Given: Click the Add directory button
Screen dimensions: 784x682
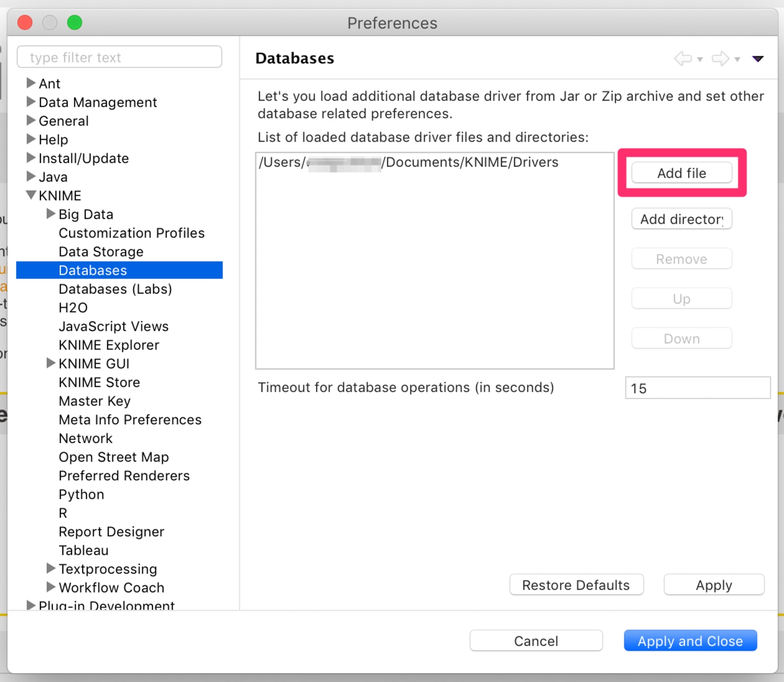Looking at the screenshot, I should 681,219.
